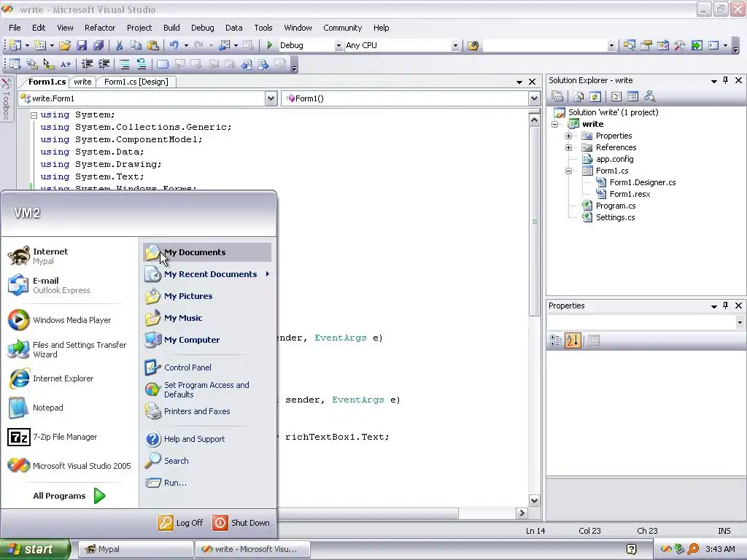The width and height of the screenshot is (747, 560).
Task: Toggle the Alphabetical sort in the Properties panel
Action: (573, 341)
